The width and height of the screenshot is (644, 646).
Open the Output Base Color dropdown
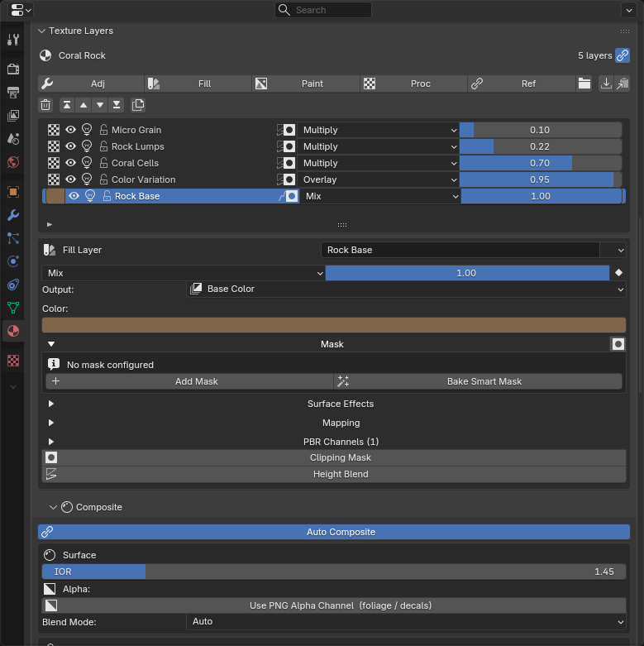pyautogui.click(x=406, y=290)
